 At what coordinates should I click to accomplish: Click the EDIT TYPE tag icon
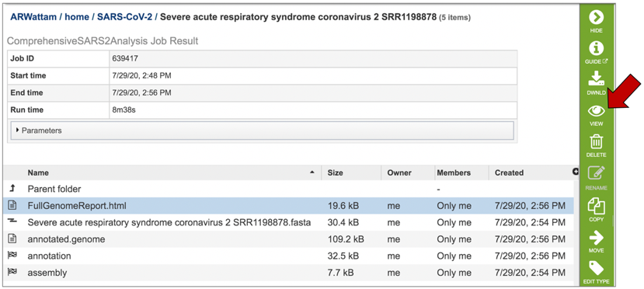coord(596,269)
